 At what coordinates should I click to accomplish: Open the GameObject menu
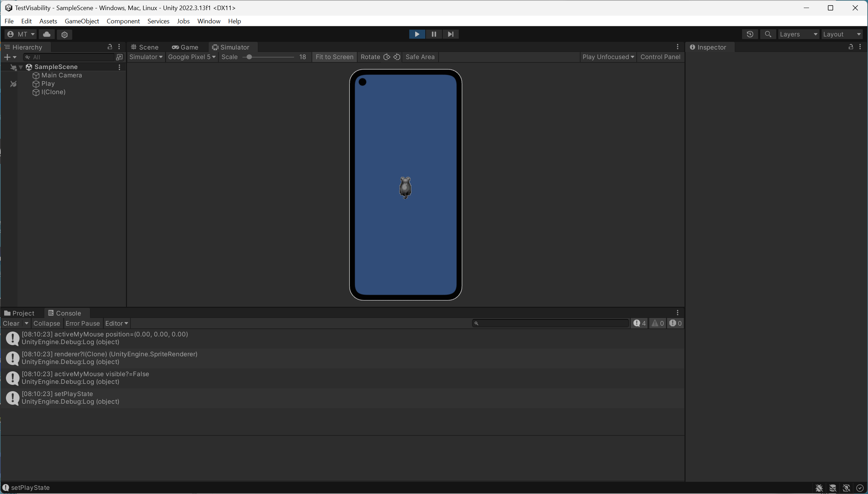[82, 21]
